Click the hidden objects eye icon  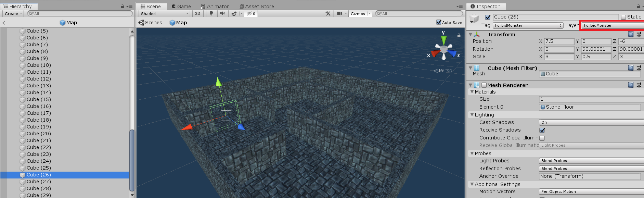click(x=251, y=14)
